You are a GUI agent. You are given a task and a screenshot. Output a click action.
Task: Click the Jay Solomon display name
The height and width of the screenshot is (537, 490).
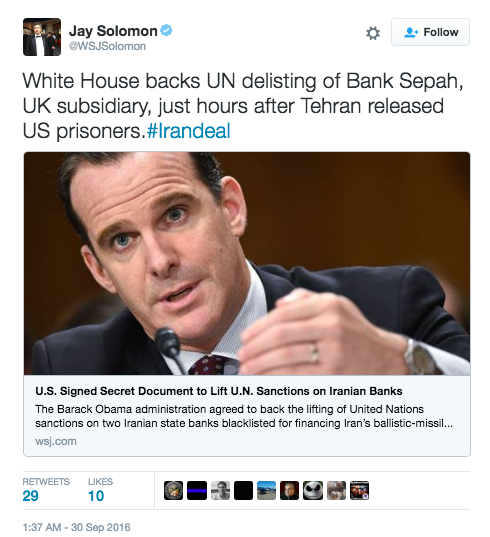113,31
